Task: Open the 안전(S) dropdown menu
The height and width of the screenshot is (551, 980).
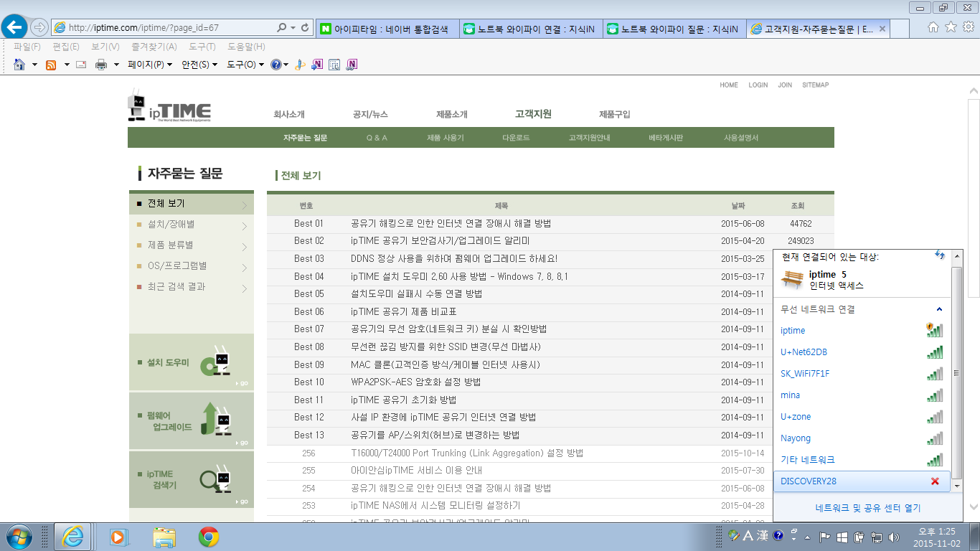Action: 199,65
